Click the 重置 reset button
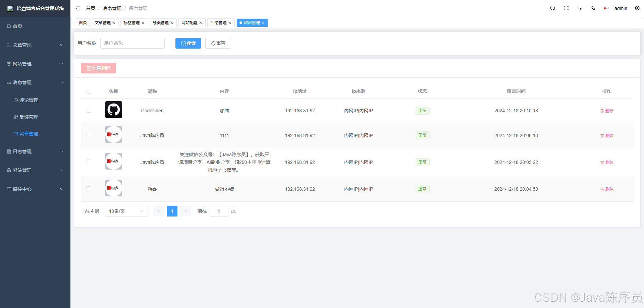Viewport: 644px width, 308px height. coord(218,43)
